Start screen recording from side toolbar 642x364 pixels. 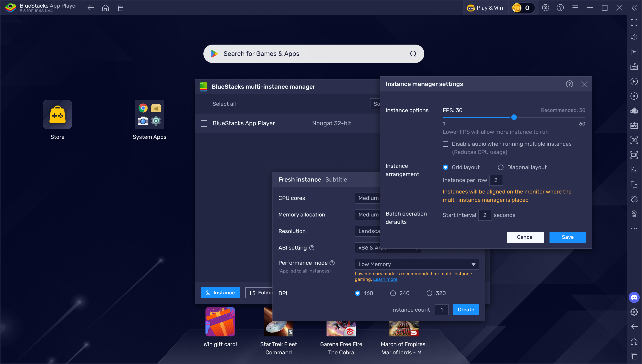point(634,155)
